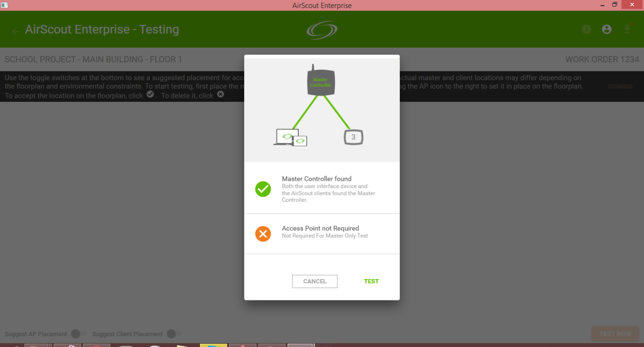Cancel the test dialog
Screen dimensions: 644x347
point(315,281)
